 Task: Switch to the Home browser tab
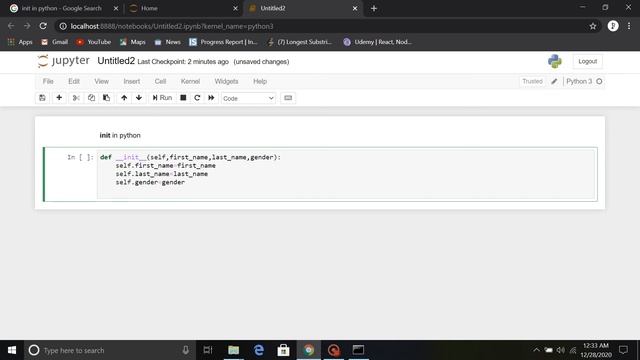[x=149, y=8]
